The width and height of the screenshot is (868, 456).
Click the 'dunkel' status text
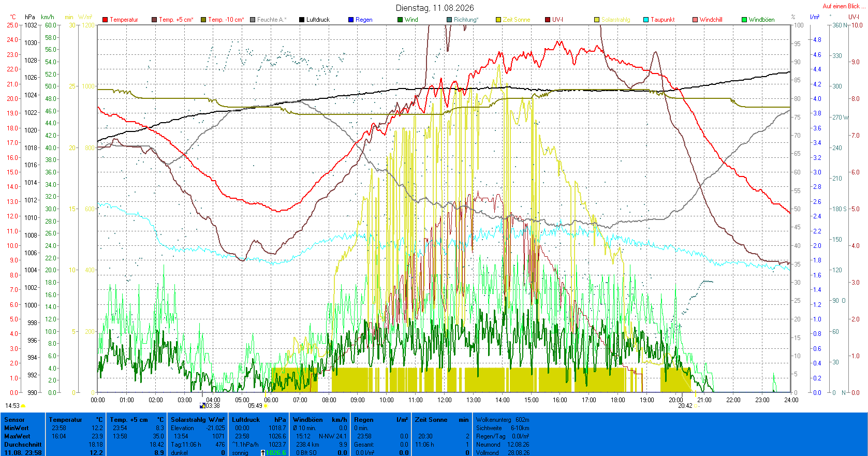coord(179,453)
